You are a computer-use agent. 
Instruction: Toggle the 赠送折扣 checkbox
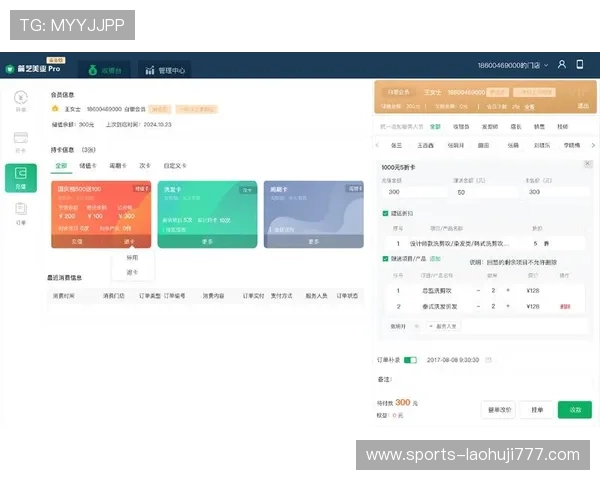pos(385,213)
